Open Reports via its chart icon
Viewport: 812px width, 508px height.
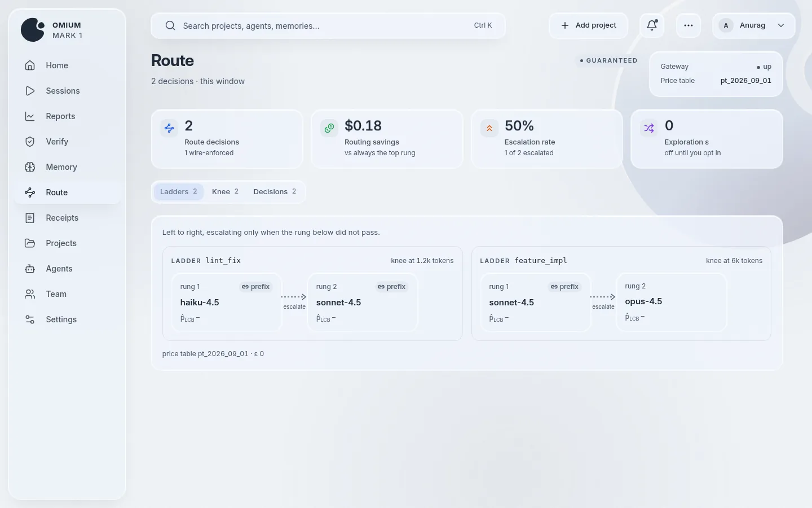tap(30, 116)
